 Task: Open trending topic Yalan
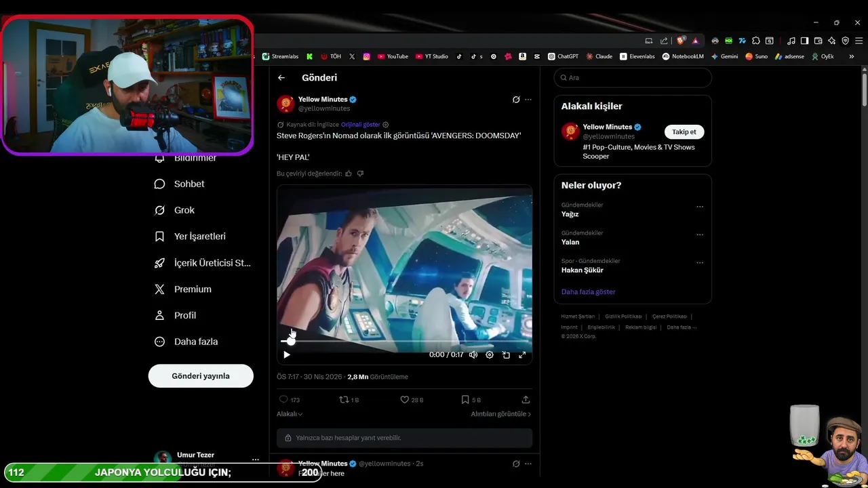pyautogui.click(x=570, y=242)
